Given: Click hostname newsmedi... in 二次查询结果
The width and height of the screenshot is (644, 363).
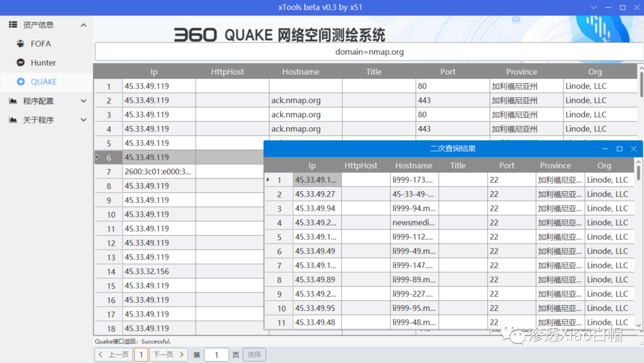Looking at the screenshot, I should point(414,223).
